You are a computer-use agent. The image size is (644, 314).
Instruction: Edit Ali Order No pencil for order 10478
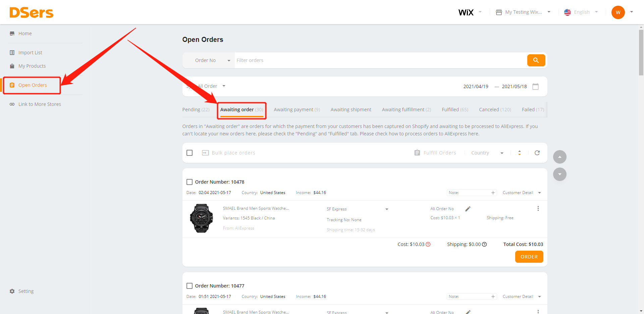(468, 209)
